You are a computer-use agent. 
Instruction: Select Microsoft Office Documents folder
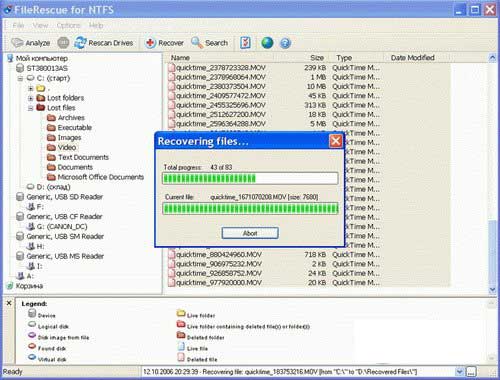[x=101, y=177]
